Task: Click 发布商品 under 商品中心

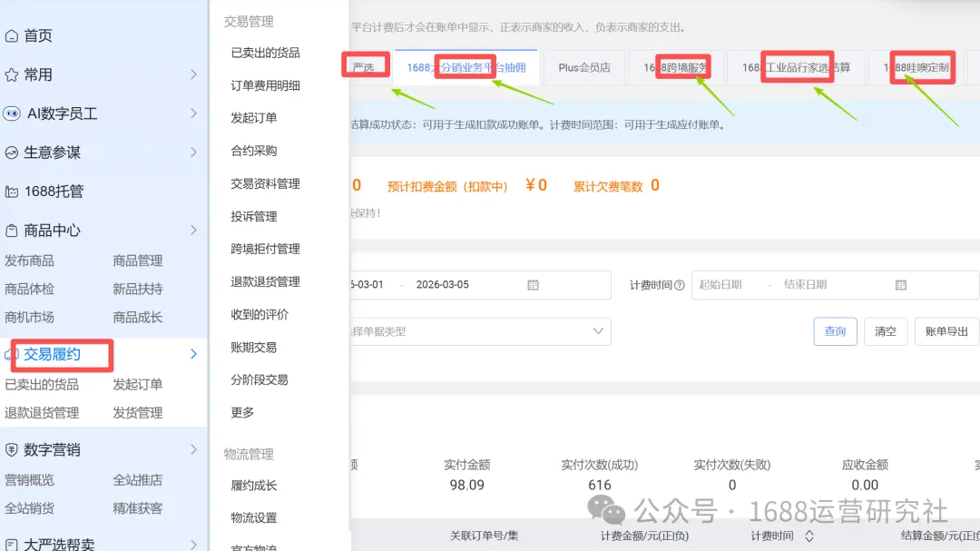Action: tap(29, 261)
